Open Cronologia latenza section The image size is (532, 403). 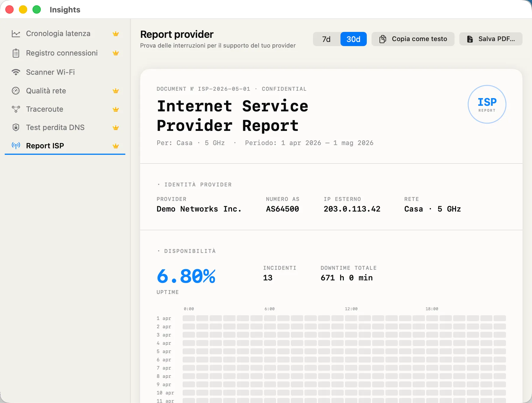(x=65, y=34)
